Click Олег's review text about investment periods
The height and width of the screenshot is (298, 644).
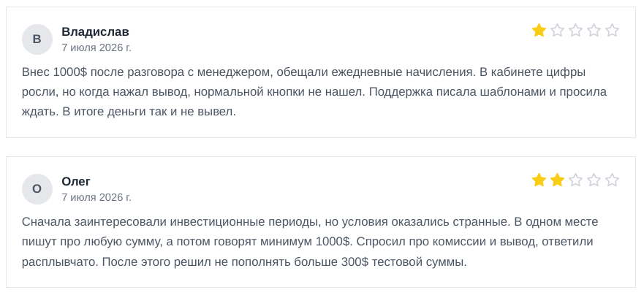(310, 242)
